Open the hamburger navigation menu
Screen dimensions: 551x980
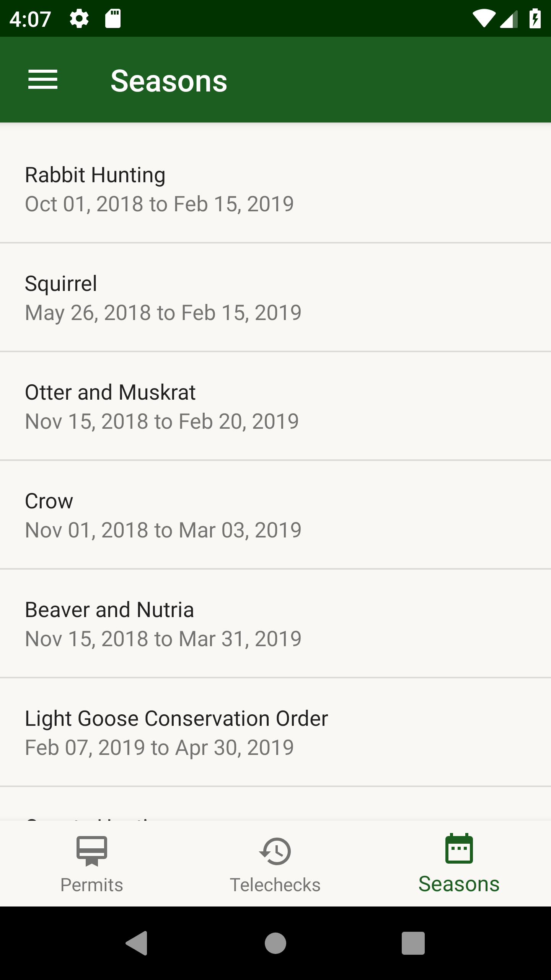43,80
